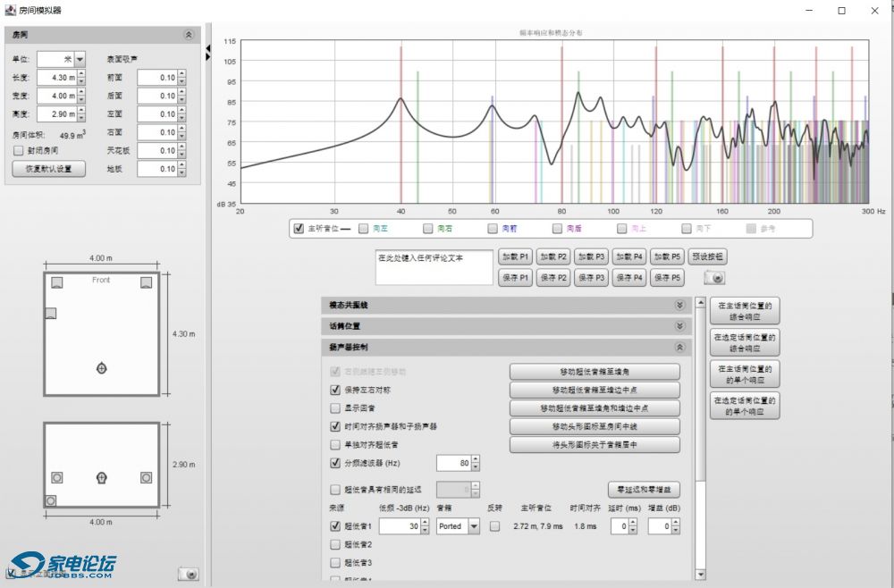Expand the 话筒位置 section
This screenshot has height=588, width=894.
pyautogui.click(x=679, y=326)
